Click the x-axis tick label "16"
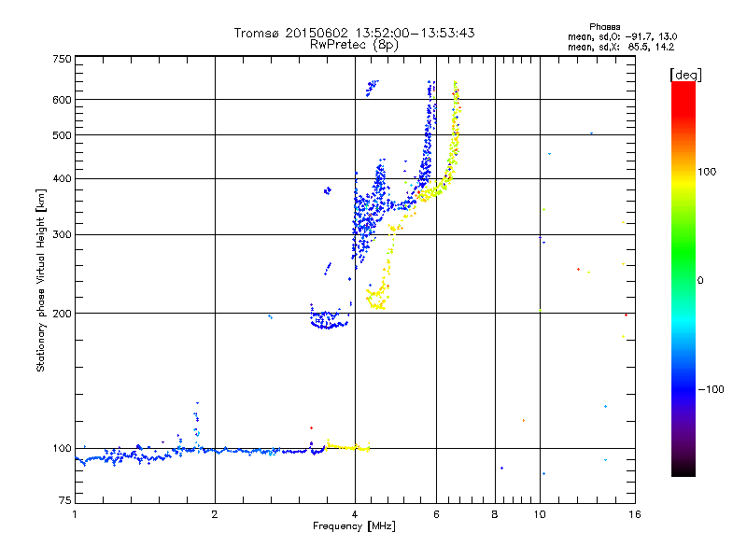Viewport: 747px width, 560px height. click(x=635, y=514)
